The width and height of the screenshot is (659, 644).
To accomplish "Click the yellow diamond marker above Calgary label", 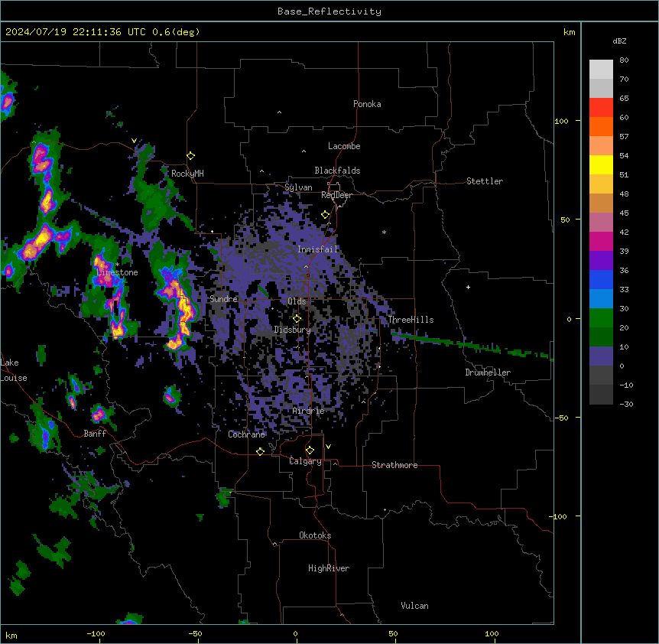I will [x=310, y=450].
